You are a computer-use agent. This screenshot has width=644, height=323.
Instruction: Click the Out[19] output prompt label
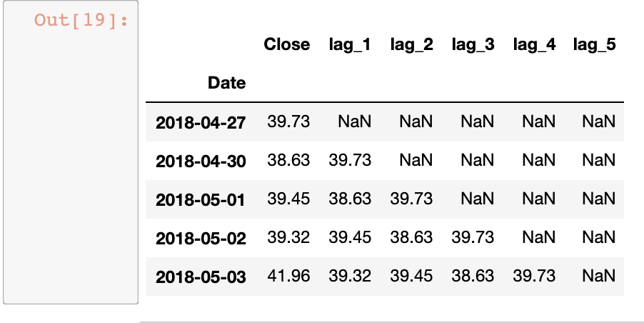[81, 19]
